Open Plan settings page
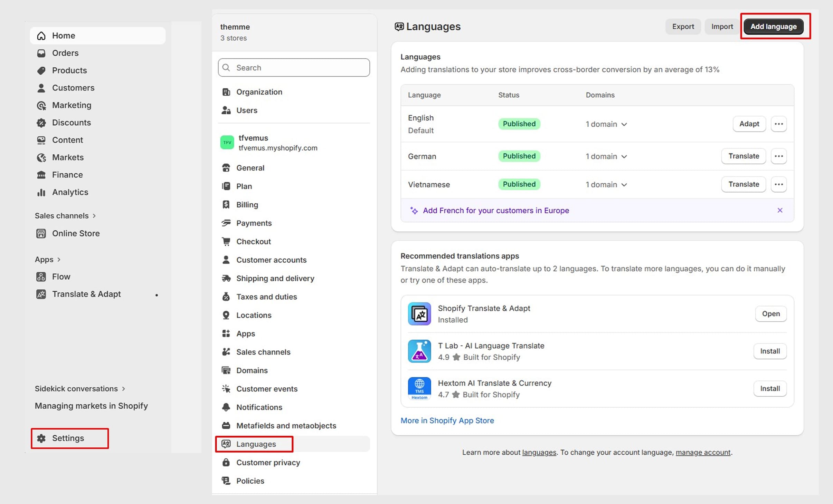The width and height of the screenshot is (833, 504). tap(294, 186)
